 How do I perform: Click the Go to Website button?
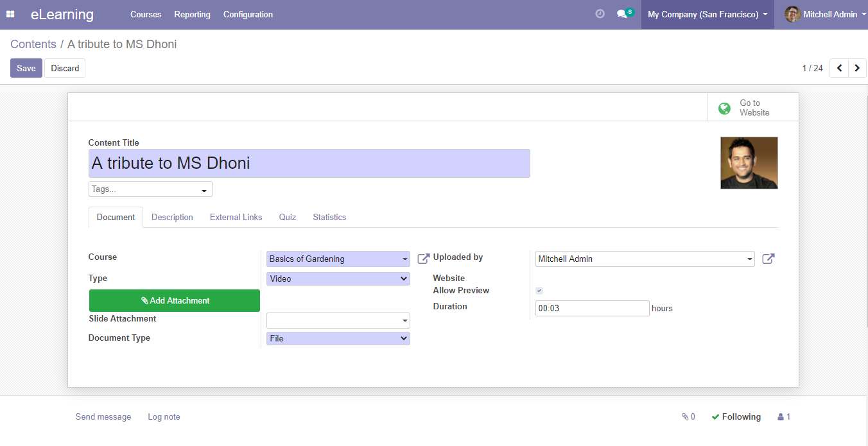pos(753,108)
